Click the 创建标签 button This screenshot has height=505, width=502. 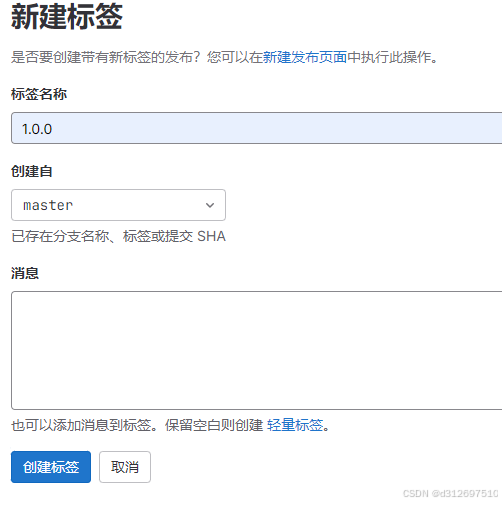click(51, 467)
